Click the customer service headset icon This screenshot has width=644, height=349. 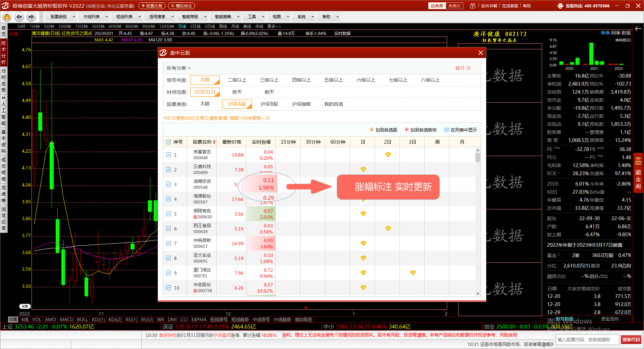560,6
